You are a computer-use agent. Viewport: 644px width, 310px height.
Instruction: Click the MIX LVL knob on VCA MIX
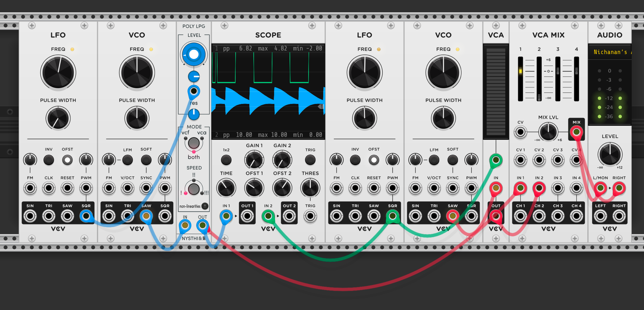click(548, 132)
